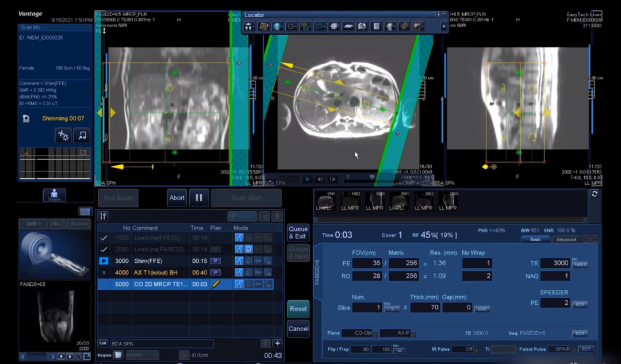The height and width of the screenshot is (364, 621).
Task: Click the Abort button
Action: tap(177, 198)
